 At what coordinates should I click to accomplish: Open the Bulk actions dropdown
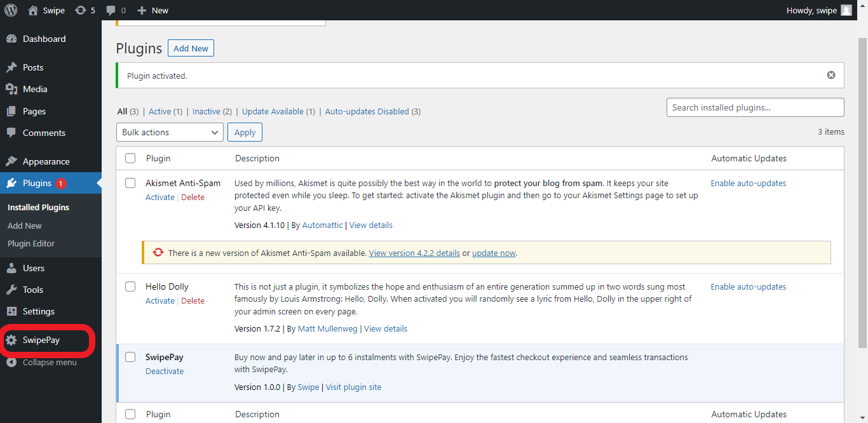point(170,132)
